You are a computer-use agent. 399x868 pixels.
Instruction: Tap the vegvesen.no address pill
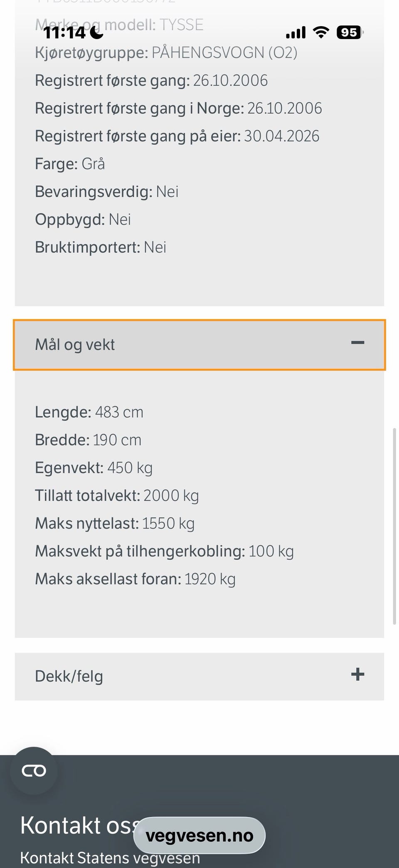pyautogui.click(x=199, y=835)
